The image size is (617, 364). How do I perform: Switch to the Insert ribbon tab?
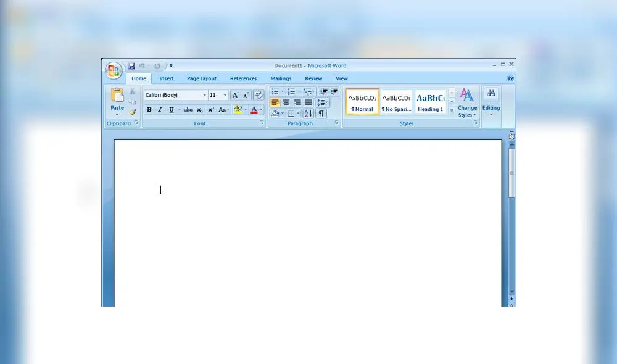click(166, 78)
